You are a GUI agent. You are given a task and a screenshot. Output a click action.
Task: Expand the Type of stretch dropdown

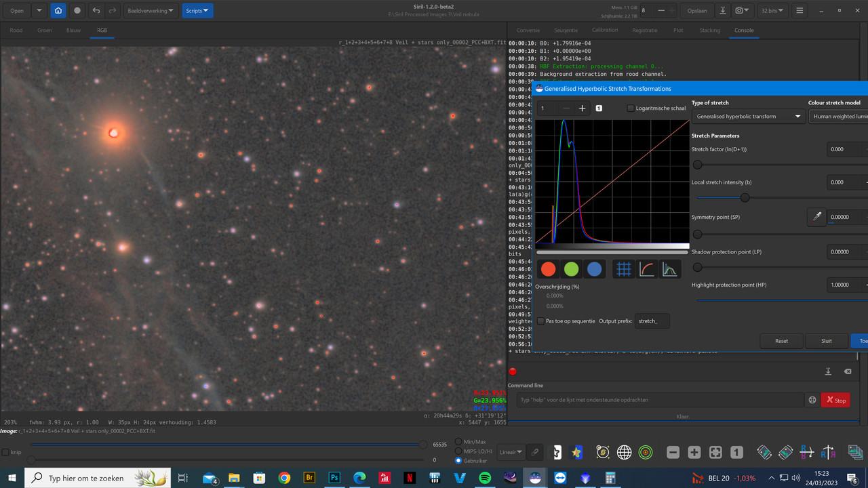click(x=747, y=117)
